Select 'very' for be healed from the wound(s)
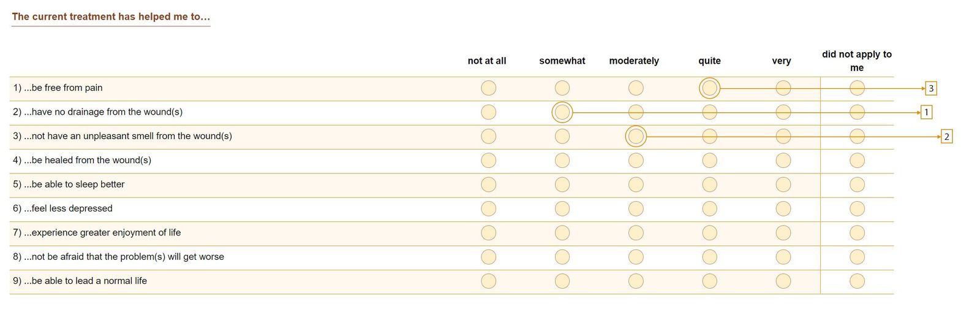 click(783, 161)
